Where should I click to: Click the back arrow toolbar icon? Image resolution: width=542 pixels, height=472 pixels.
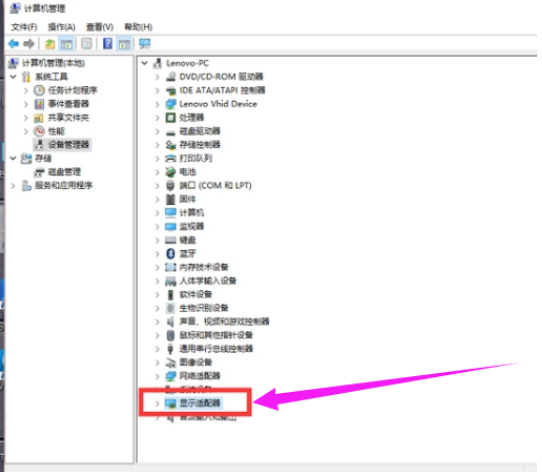point(13,44)
